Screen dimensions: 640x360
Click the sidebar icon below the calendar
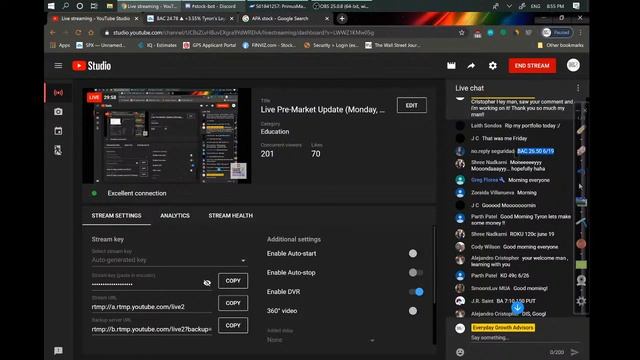(58, 150)
